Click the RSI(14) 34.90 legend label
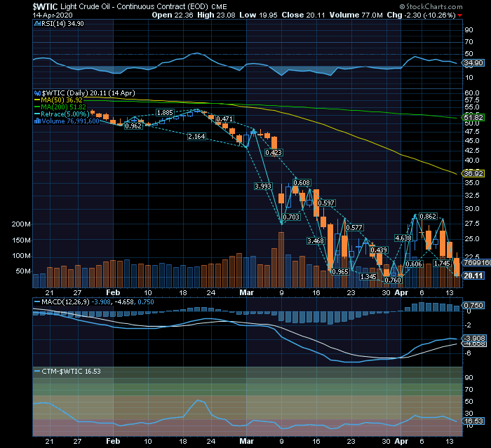Image resolution: width=491 pixels, height=448 pixels. click(62, 24)
